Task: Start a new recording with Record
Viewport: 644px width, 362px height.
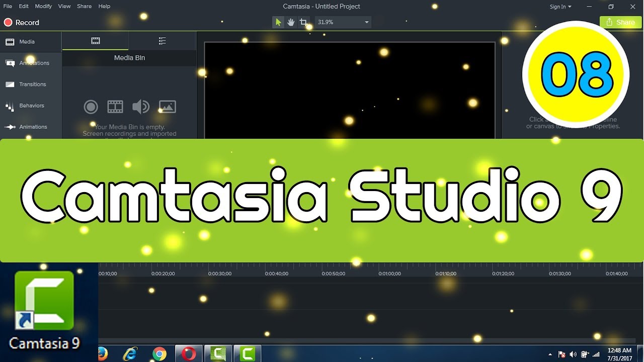Action: point(22,23)
